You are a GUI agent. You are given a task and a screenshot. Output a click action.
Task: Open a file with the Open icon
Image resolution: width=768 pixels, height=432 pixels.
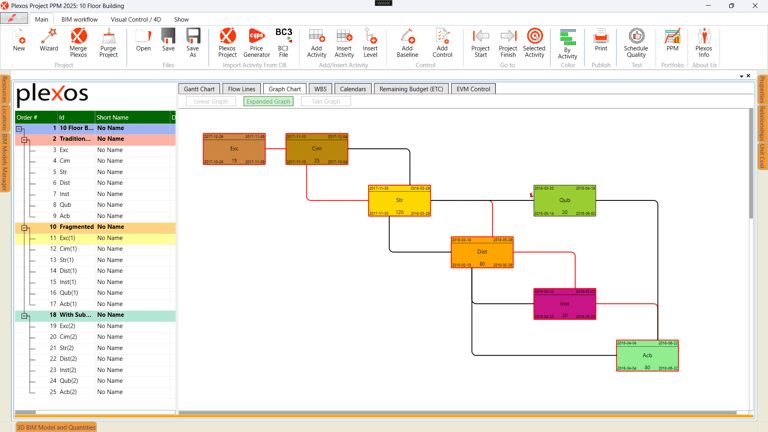click(x=143, y=40)
